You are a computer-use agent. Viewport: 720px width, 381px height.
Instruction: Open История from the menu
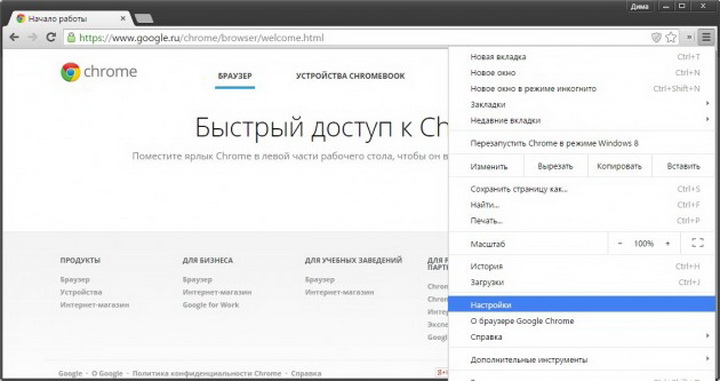(581, 266)
